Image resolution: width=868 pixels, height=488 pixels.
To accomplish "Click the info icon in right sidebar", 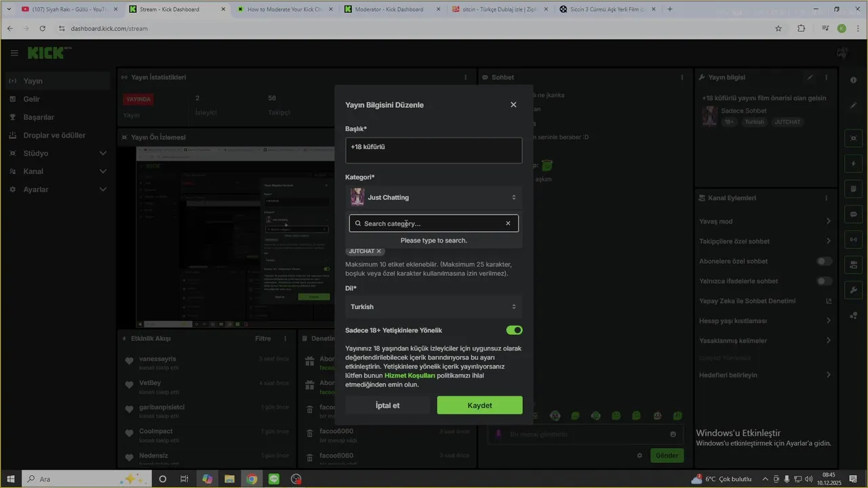I will [x=854, y=80].
